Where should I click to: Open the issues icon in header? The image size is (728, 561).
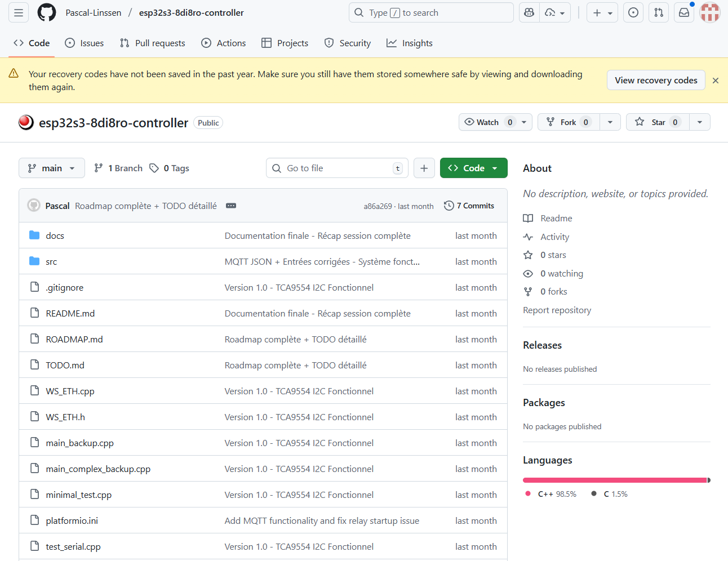point(633,13)
